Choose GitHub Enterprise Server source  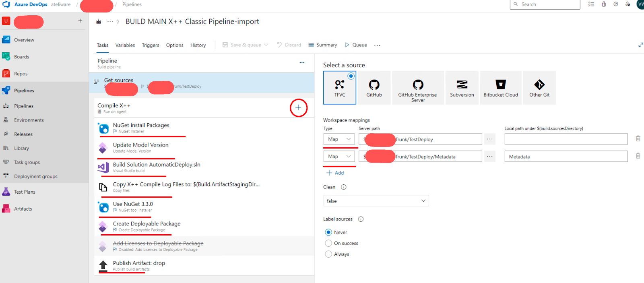pyautogui.click(x=418, y=88)
